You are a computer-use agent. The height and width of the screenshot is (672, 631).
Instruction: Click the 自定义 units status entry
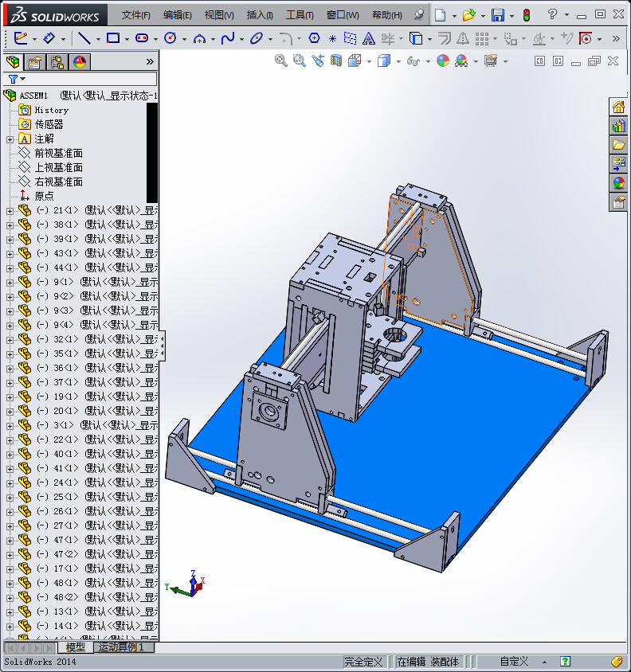(x=514, y=662)
